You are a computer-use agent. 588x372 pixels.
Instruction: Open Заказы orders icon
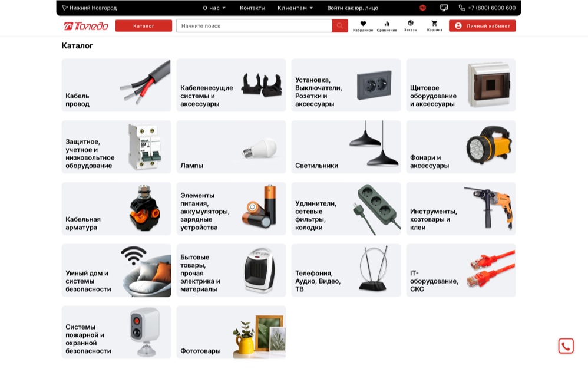tap(410, 24)
